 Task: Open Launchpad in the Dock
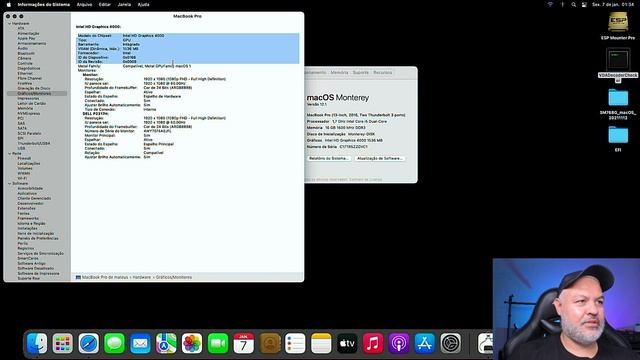[x=62, y=343]
